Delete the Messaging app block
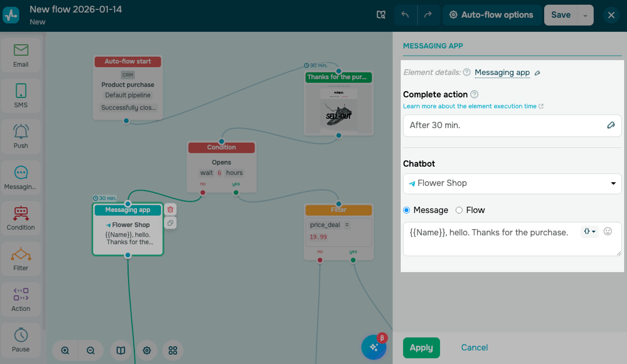The height and width of the screenshot is (364, 627). point(170,209)
